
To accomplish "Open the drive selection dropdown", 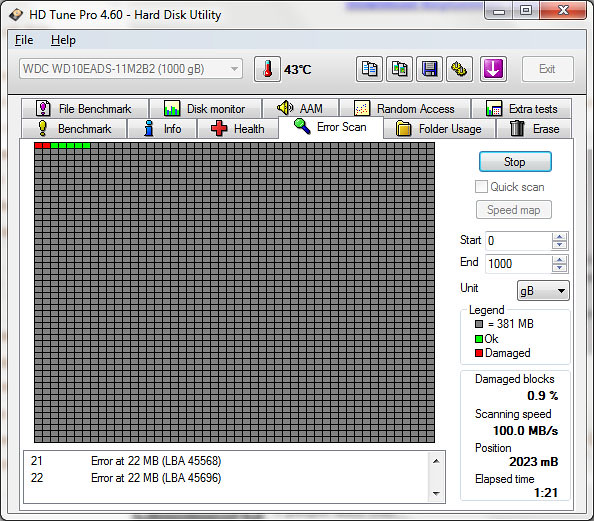I will (131, 69).
